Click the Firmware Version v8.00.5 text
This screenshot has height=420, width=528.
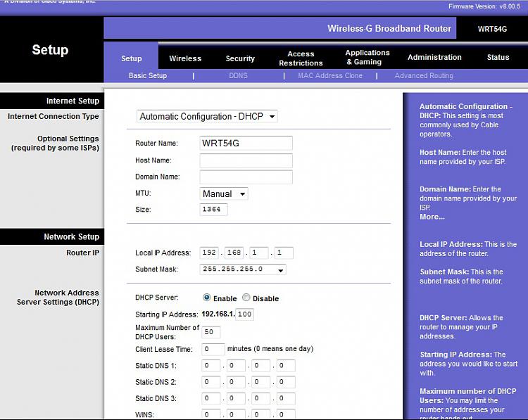point(484,6)
